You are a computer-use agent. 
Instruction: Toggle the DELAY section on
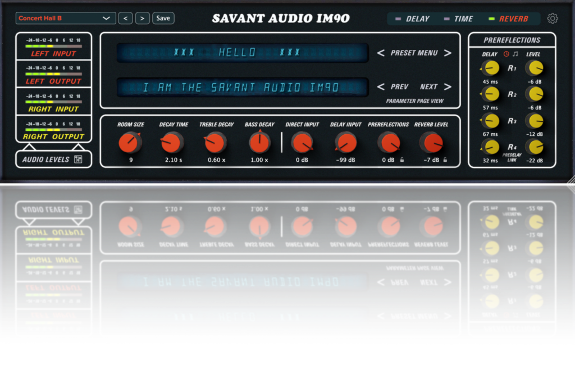413,19
